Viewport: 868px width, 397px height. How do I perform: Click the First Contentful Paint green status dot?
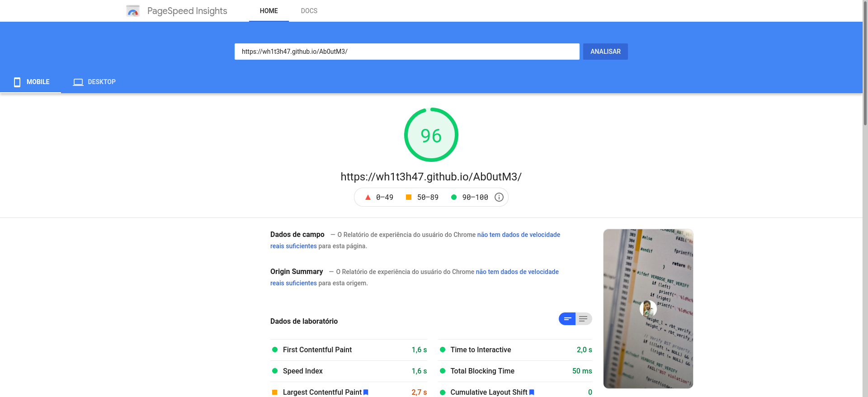click(275, 350)
